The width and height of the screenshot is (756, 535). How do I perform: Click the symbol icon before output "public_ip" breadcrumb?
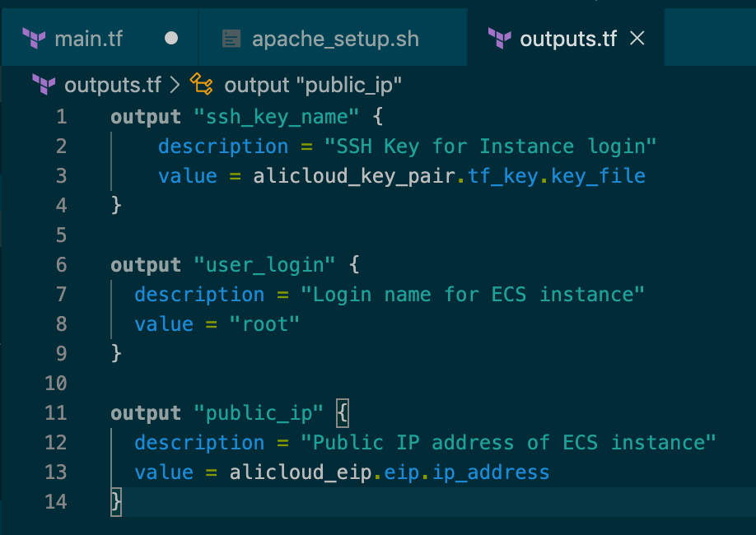tap(201, 84)
